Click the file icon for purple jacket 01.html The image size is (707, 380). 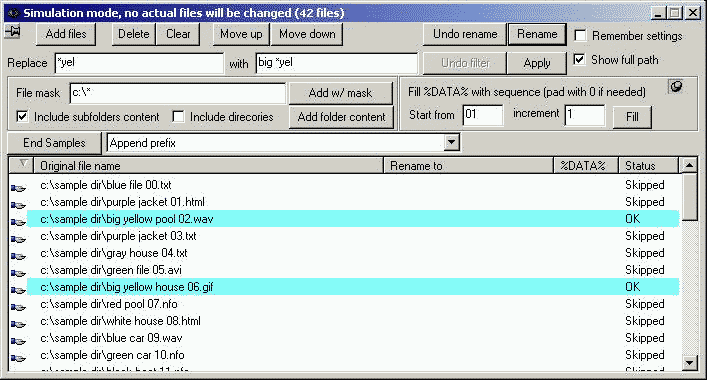click(x=18, y=205)
